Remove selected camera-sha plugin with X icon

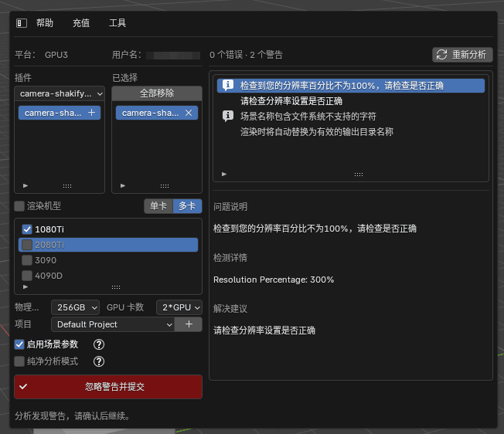tap(189, 113)
